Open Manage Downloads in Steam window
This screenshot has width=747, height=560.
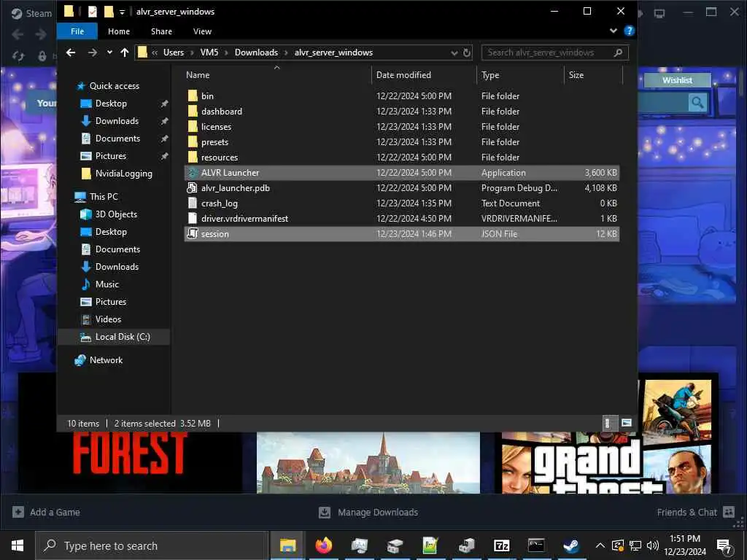[x=368, y=513]
